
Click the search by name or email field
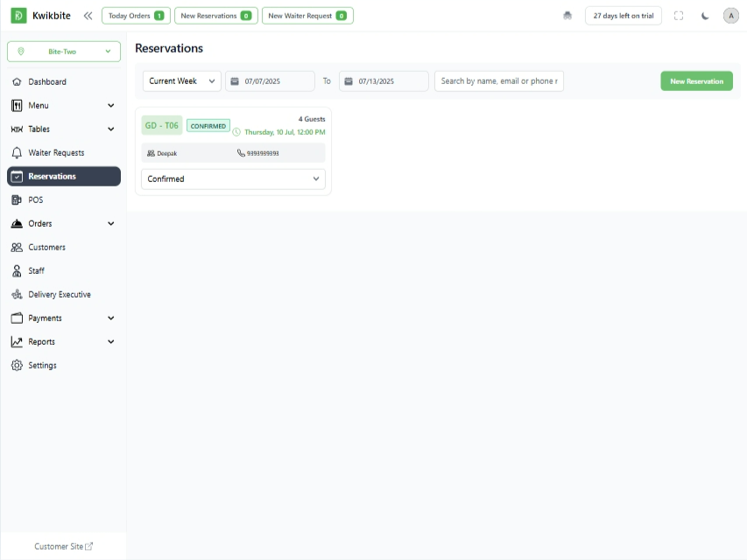[498, 80]
